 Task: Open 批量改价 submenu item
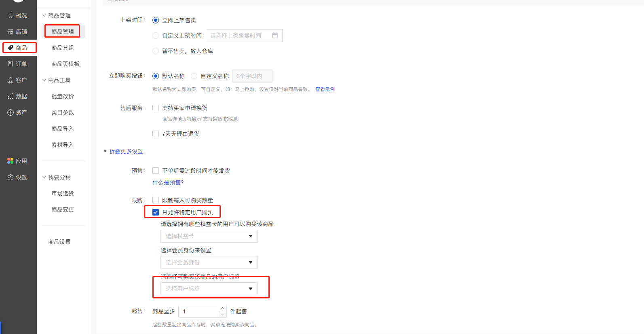tap(63, 96)
